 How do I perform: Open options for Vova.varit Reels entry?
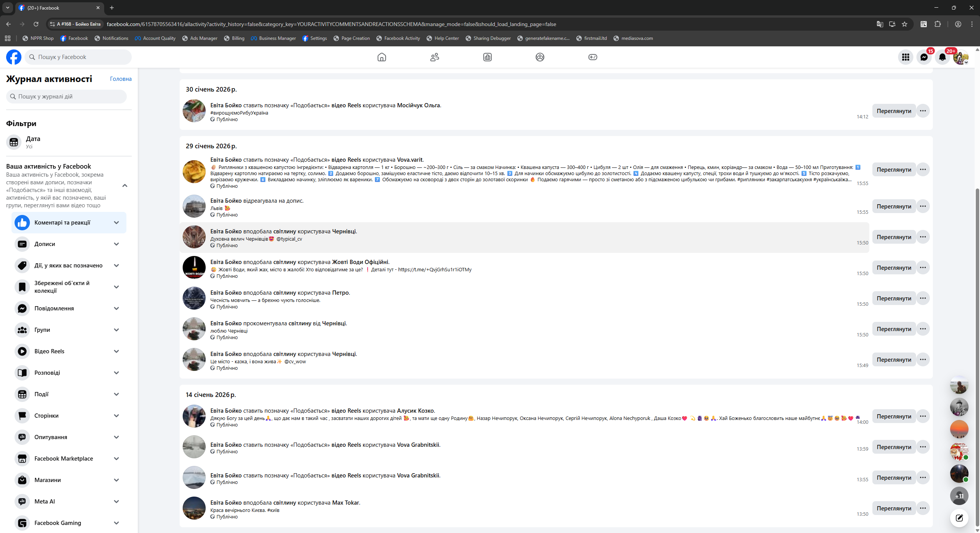point(923,169)
